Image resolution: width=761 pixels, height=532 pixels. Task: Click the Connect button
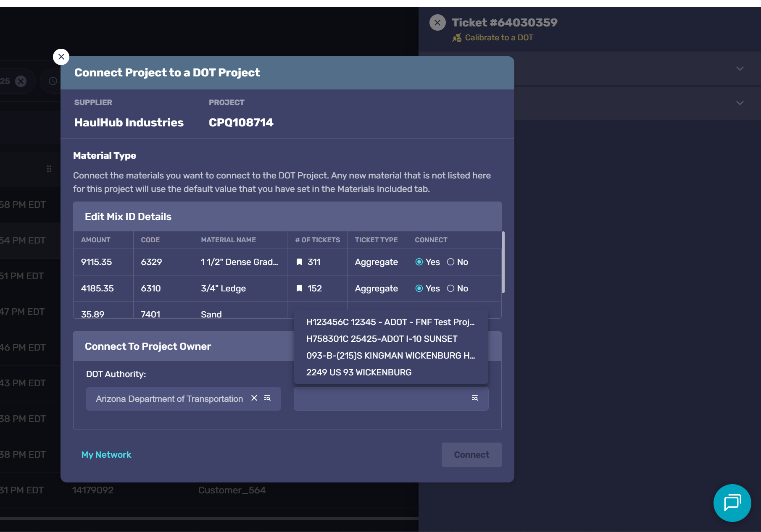tap(471, 455)
